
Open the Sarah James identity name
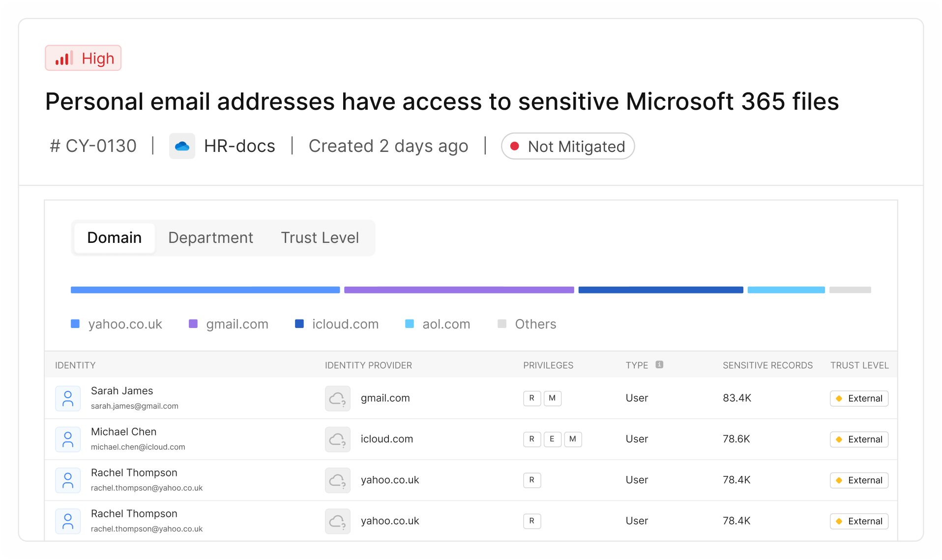(x=122, y=391)
